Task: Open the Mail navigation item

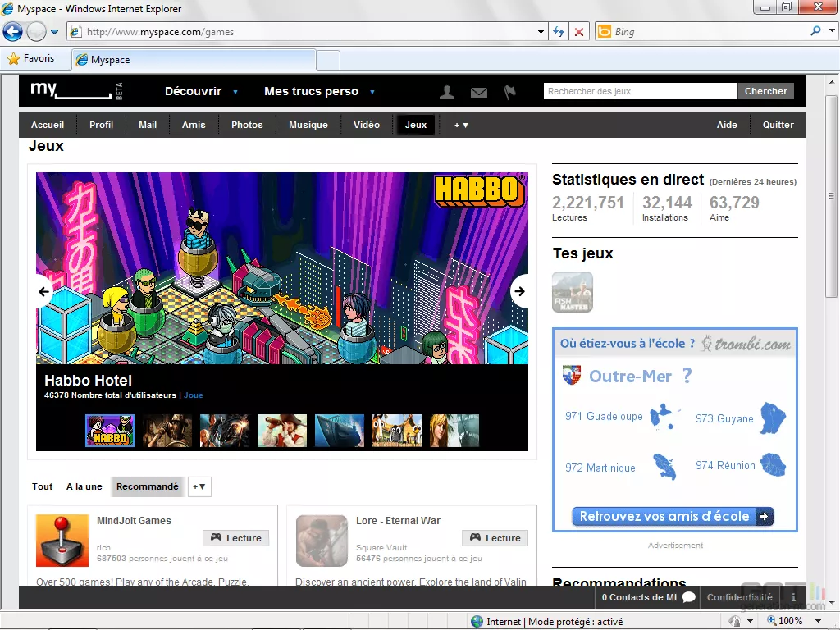Action: (148, 125)
